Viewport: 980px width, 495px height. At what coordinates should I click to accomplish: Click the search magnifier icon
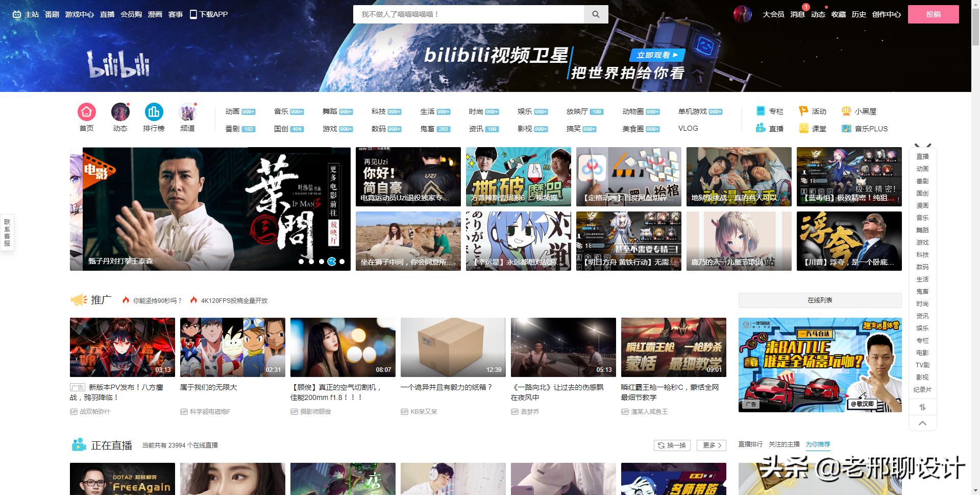pyautogui.click(x=596, y=14)
